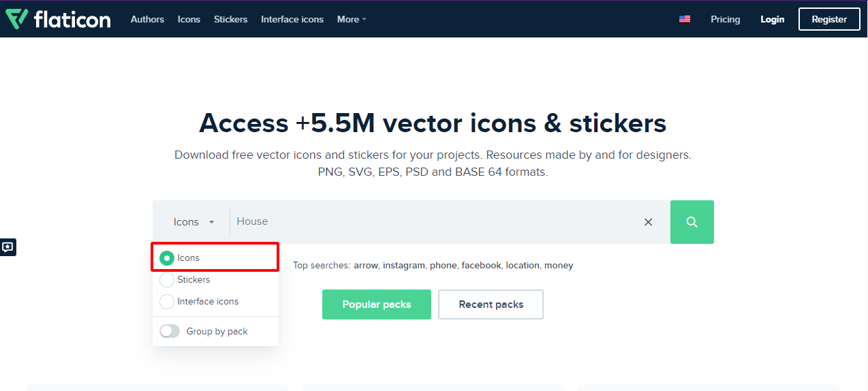Collapse the Icons search type dropdown
This screenshot has width=868, height=391.
(x=194, y=222)
